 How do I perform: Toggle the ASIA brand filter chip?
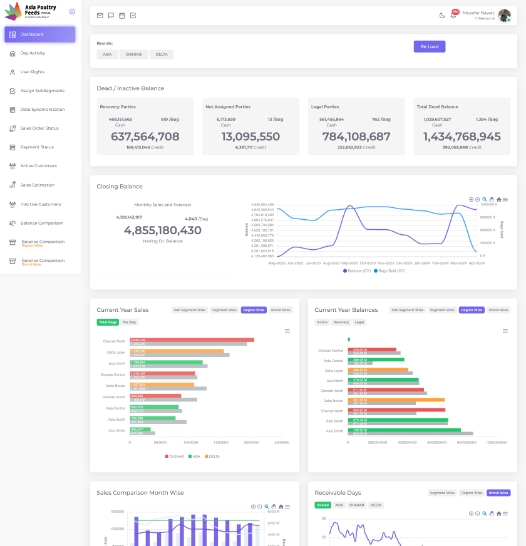[x=107, y=54]
